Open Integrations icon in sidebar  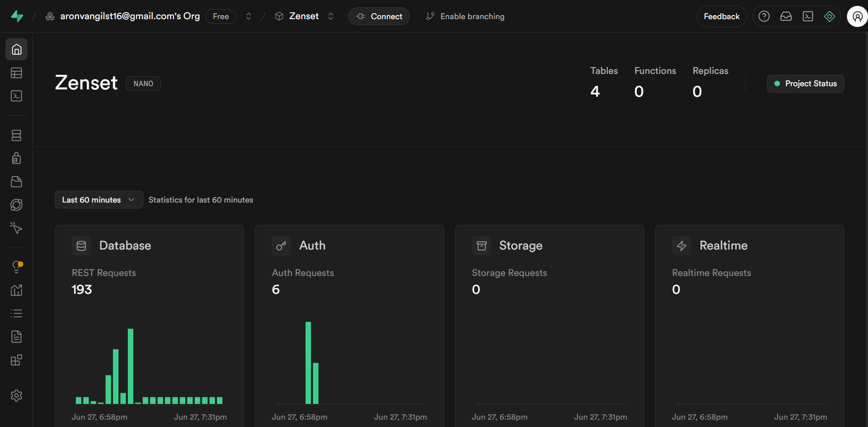(x=16, y=360)
